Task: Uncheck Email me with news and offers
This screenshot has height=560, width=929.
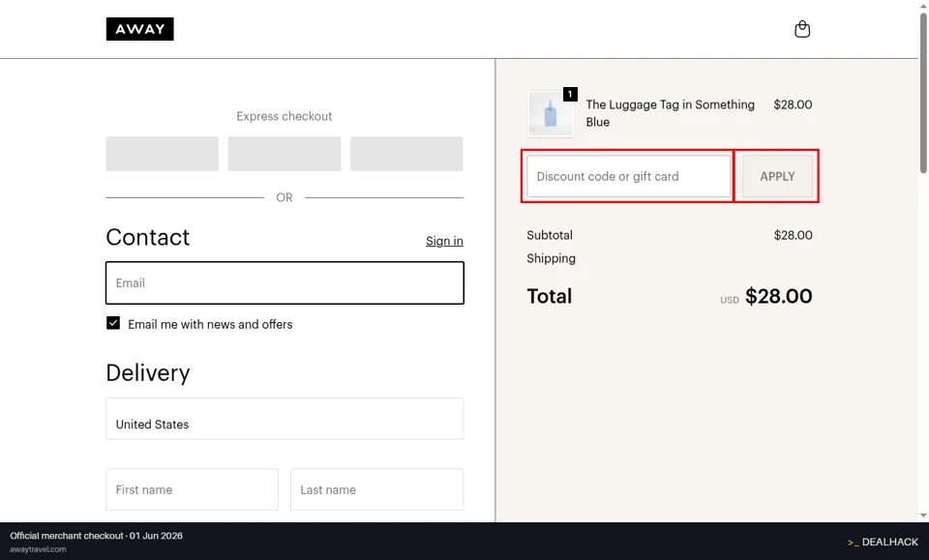Action: (x=113, y=323)
